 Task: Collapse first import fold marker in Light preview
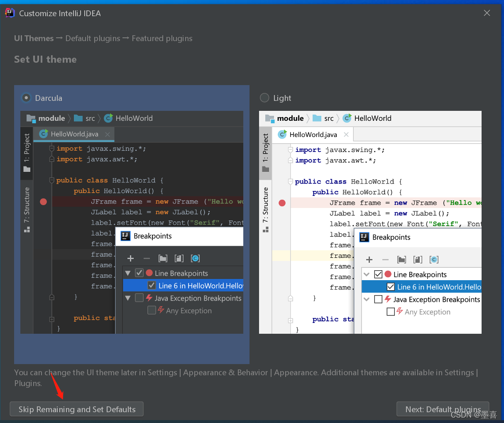(x=291, y=149)
